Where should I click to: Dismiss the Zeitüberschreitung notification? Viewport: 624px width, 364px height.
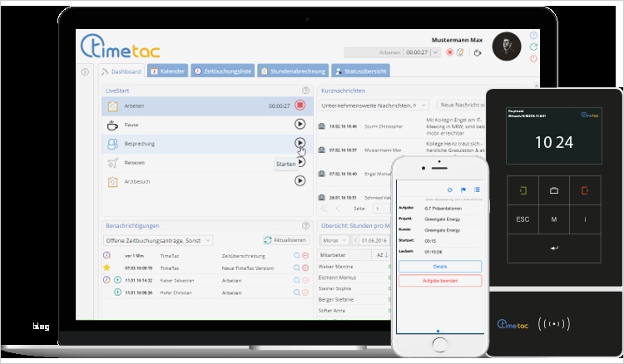(305, 256)
